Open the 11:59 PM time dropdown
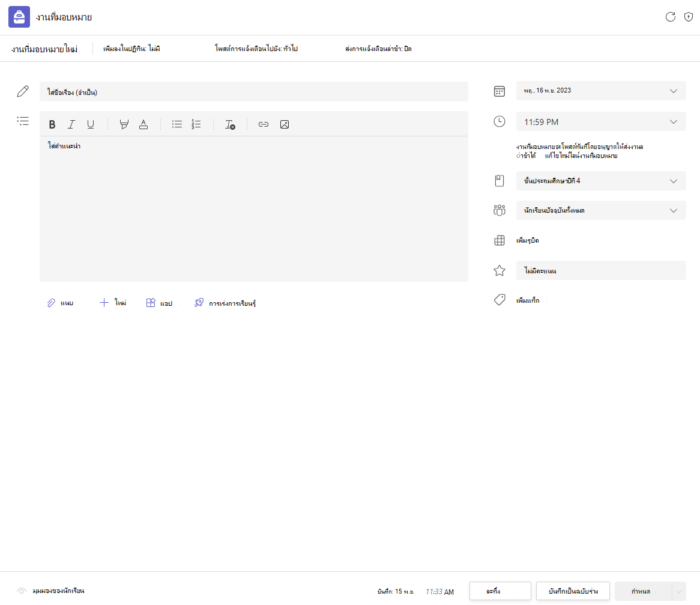 pyautogui.click(x=601, y=122)
